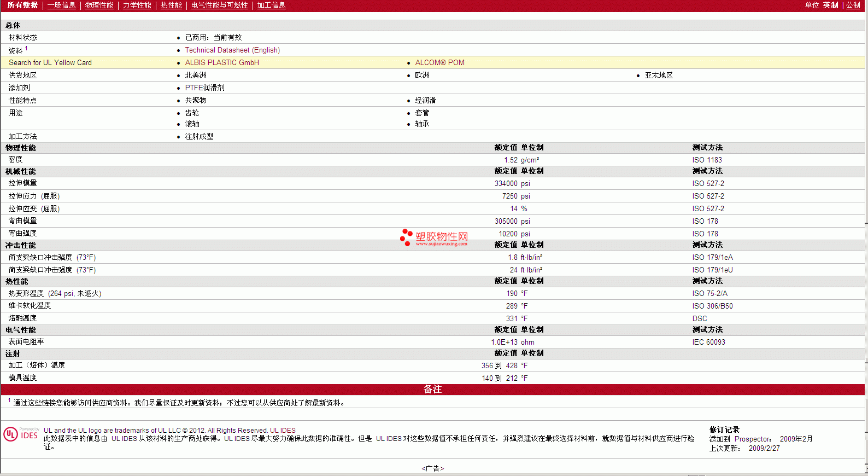This screenshot has width=868, height=476.
Task: Click the 熔融温度 row label
Action: (x=22, y=318)
